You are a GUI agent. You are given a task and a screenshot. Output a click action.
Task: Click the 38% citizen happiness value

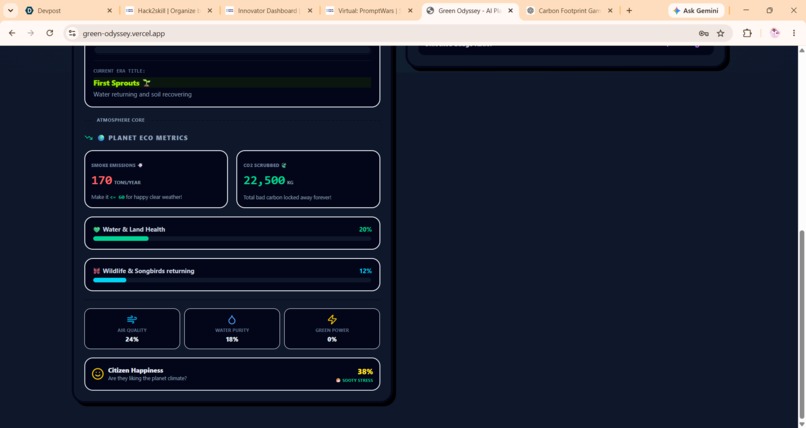point(365,371)
